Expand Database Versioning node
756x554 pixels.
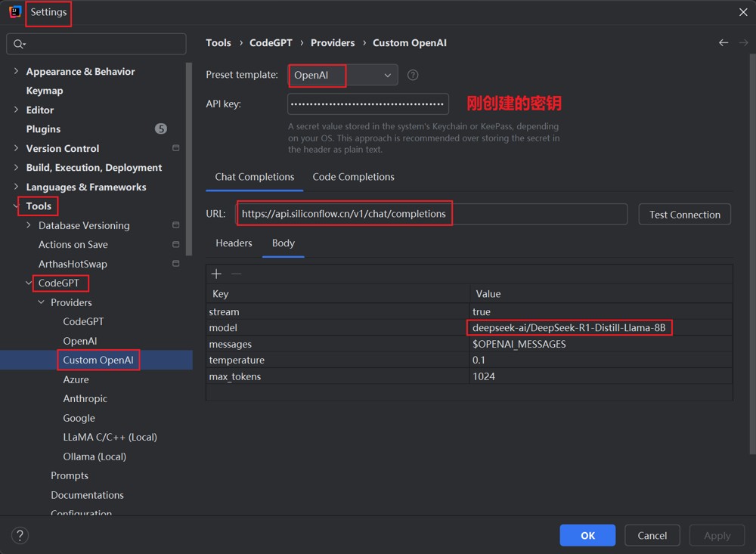29,225
